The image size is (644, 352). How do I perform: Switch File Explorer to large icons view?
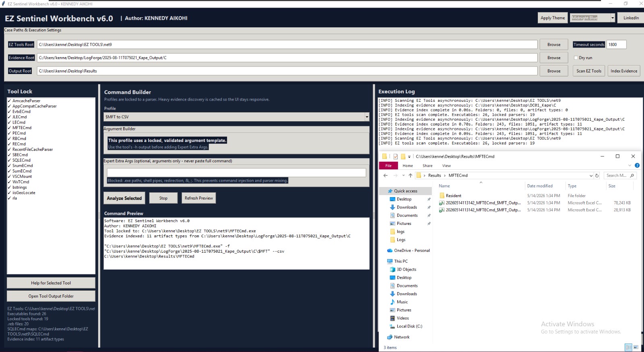pyautogui.click(x=636, y=347)
